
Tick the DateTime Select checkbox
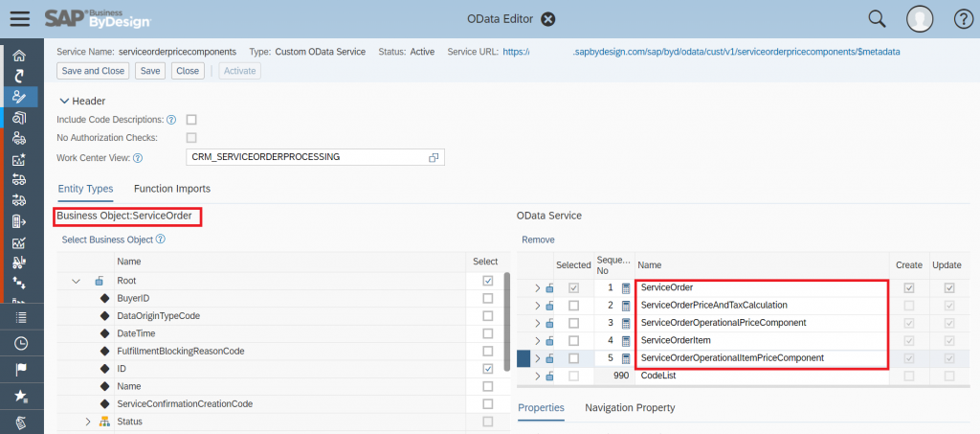[487, 334]
